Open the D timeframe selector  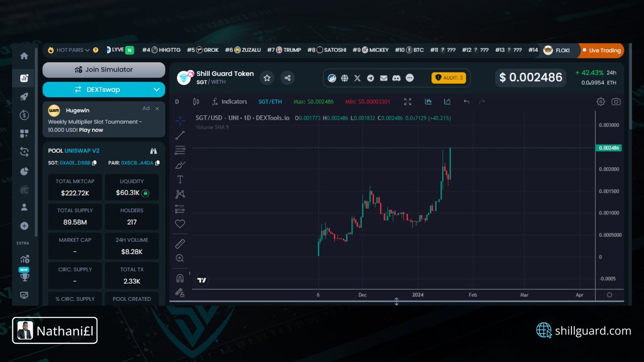click(x=177, y=101)
